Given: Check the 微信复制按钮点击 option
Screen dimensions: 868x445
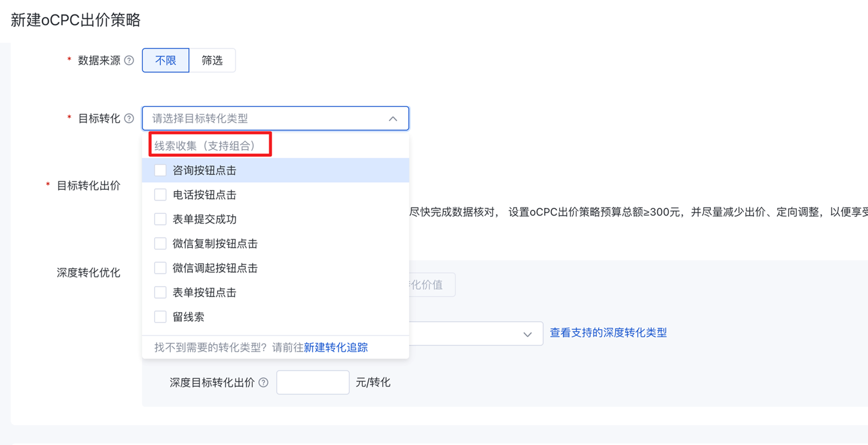Looking at the screenshot, I should [x=160, y=244].
